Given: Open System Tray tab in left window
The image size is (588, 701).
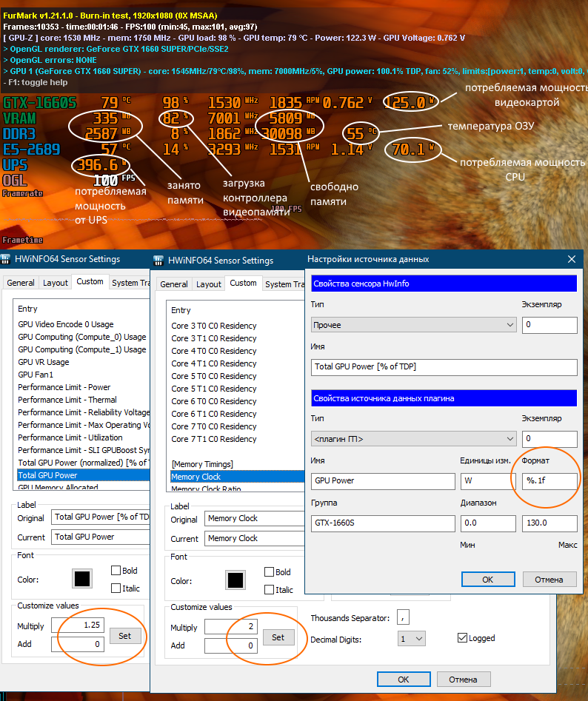Looking at the screenshot, I should click(130, 283).
